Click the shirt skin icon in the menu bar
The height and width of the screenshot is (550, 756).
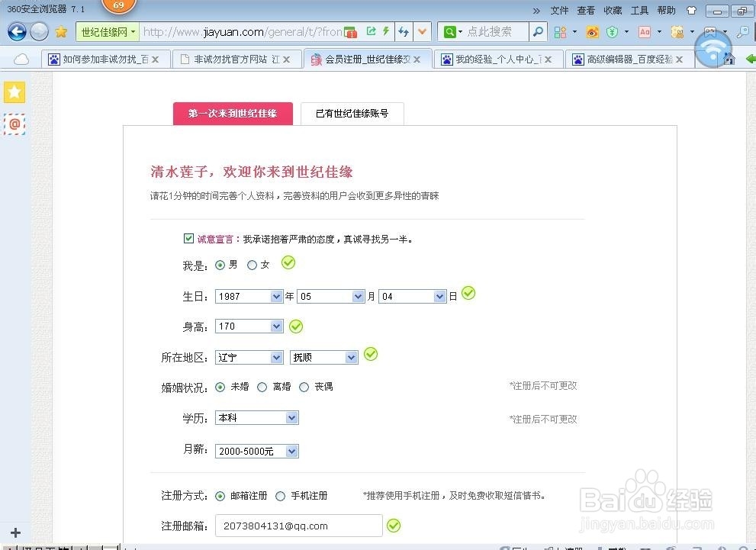(x=691, y=10)
